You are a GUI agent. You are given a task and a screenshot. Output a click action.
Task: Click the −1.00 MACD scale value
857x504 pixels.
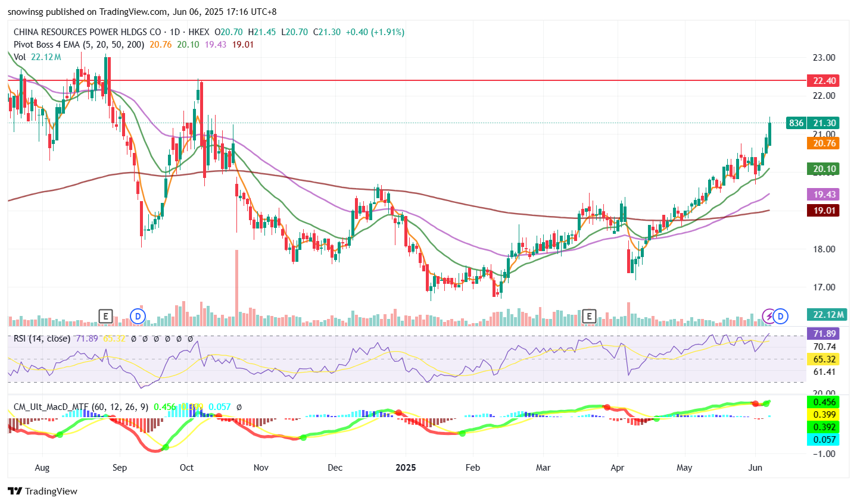823,454
